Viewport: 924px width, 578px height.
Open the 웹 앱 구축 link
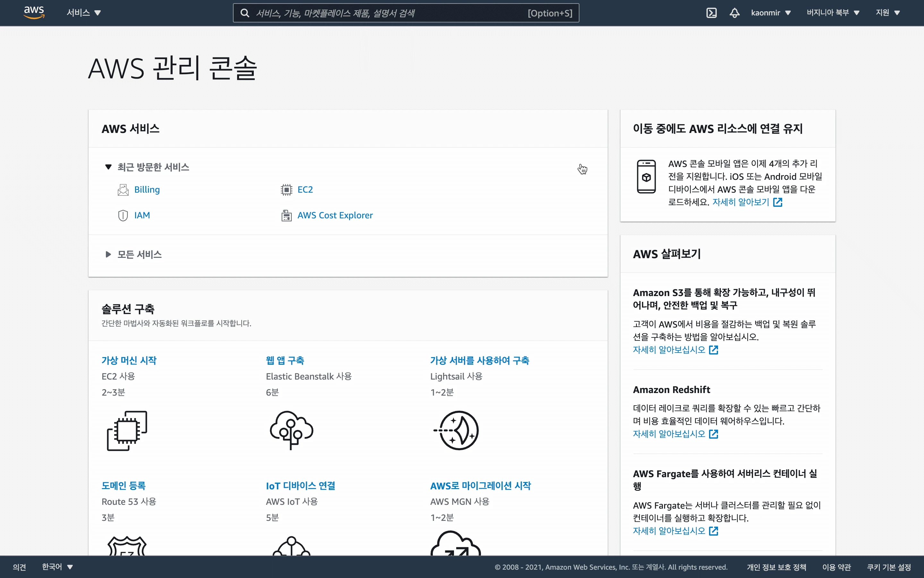285,361
